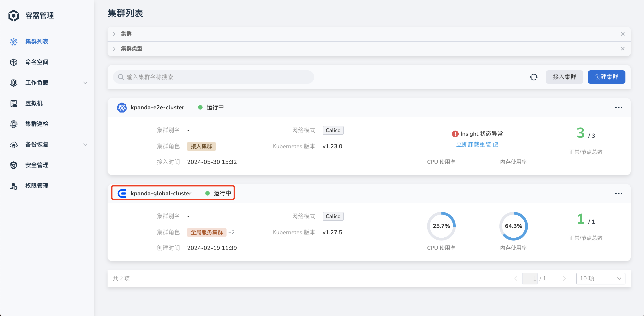Click the Calico tag of kpanda-global-cluster
The image size is (644, 316).
333,216
